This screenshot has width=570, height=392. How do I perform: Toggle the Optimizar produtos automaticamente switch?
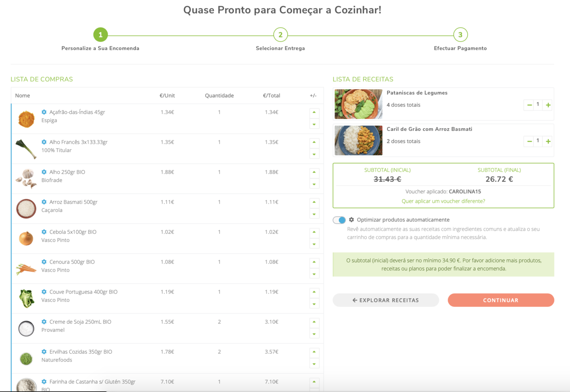[x=339, y=220]
